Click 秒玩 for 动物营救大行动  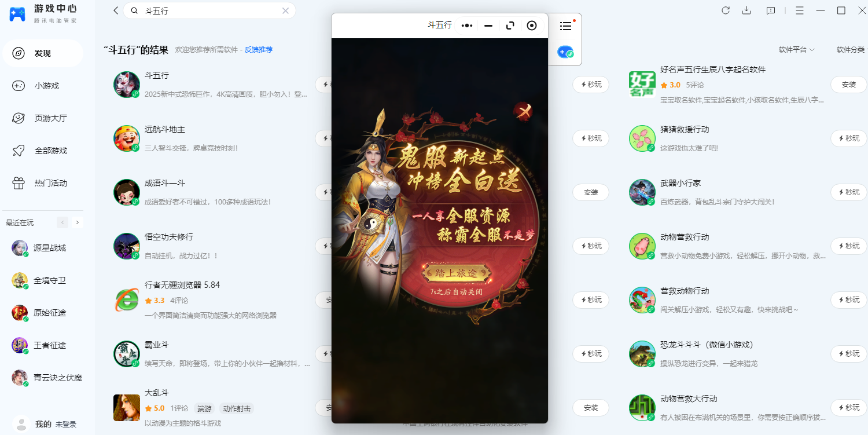(849, 408)
